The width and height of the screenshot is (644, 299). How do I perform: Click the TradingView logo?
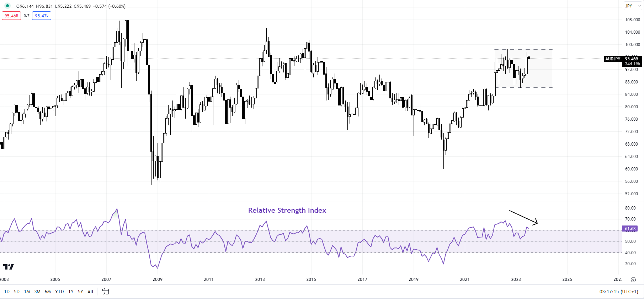(x=8, y=267)
